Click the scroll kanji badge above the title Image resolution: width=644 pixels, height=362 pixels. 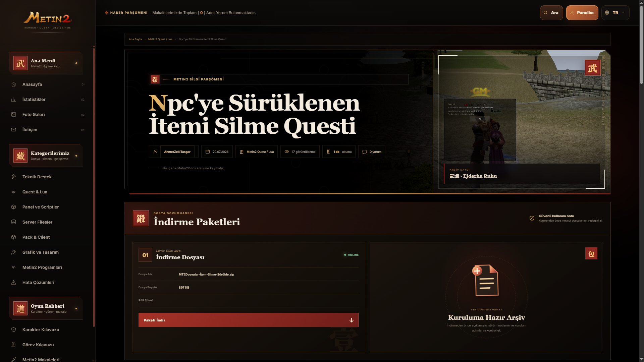point(155,79)
